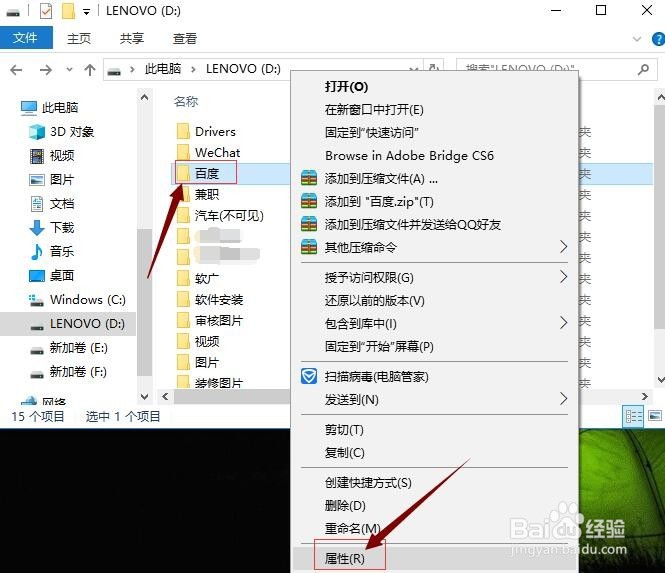This screenshot has height=573, width=665.
Task: Switch to 查看 ribbon tab
Action: tap(184, 39)
